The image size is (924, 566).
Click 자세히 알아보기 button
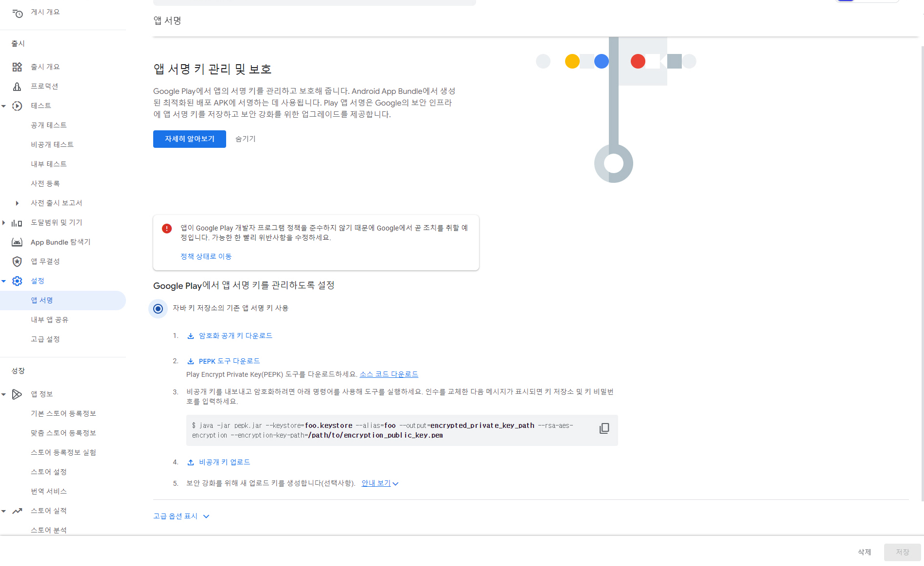pyautogui.click(x=190, y=139)
